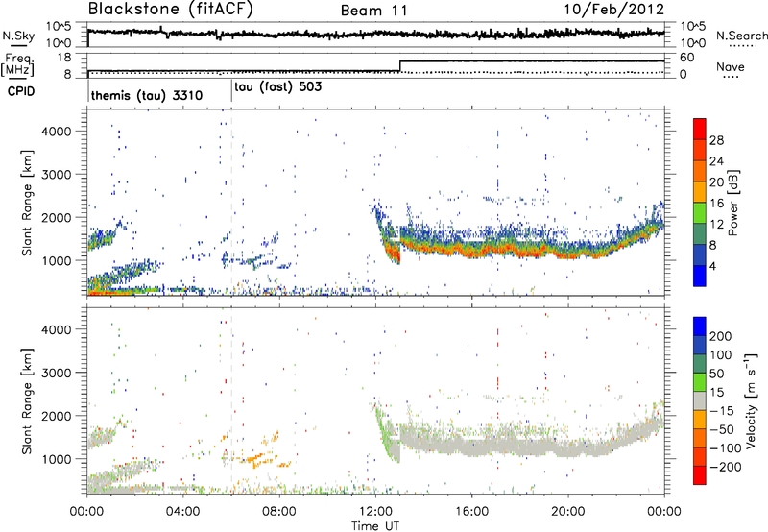Viewport: 768px width, 532px height.
Task: Click the orange velocity echoes near 07:00
Action: tap(254, 460)
